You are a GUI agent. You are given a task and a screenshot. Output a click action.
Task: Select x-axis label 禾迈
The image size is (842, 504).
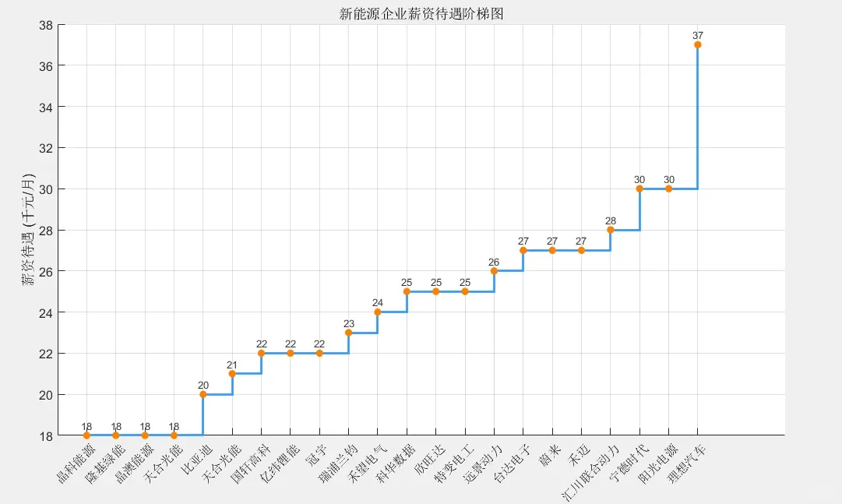tap(579, 456)
